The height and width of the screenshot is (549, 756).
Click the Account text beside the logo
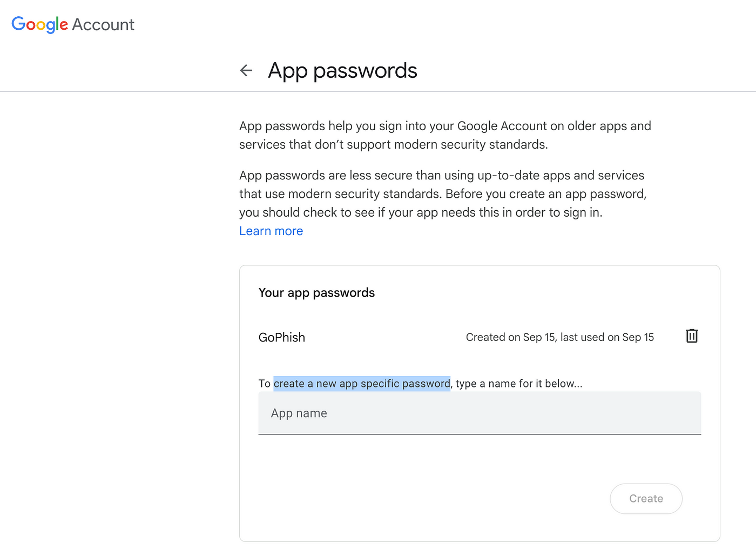[103, 25]
